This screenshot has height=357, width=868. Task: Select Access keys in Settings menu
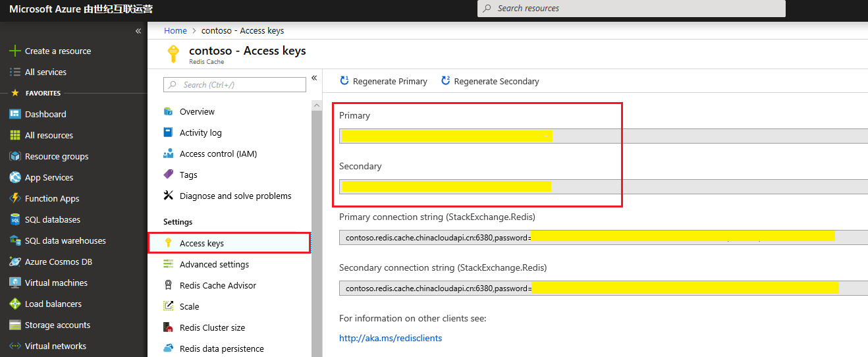[202, 243]
